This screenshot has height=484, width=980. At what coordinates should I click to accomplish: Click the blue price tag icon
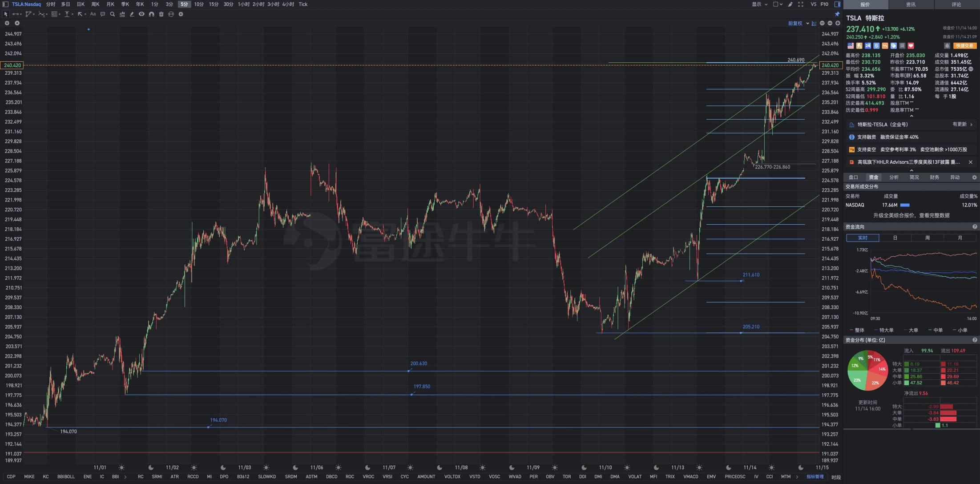(x=893, y=46)
